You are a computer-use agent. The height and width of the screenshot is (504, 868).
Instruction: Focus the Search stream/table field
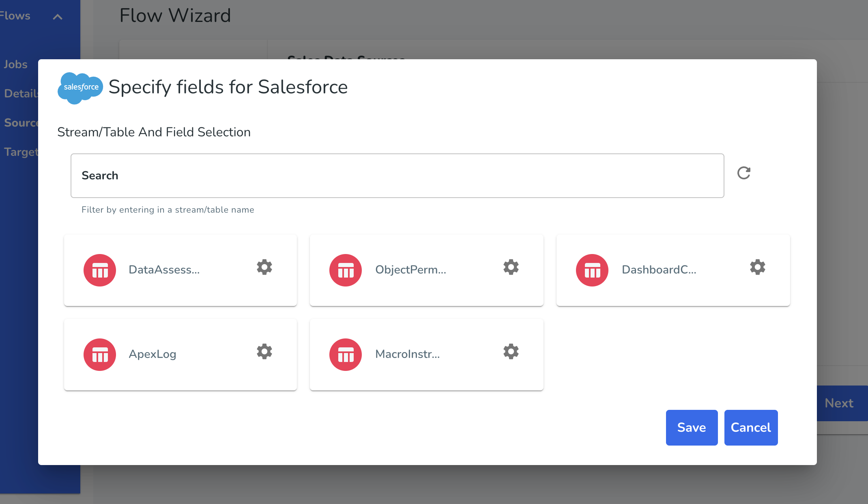[397, 176]
